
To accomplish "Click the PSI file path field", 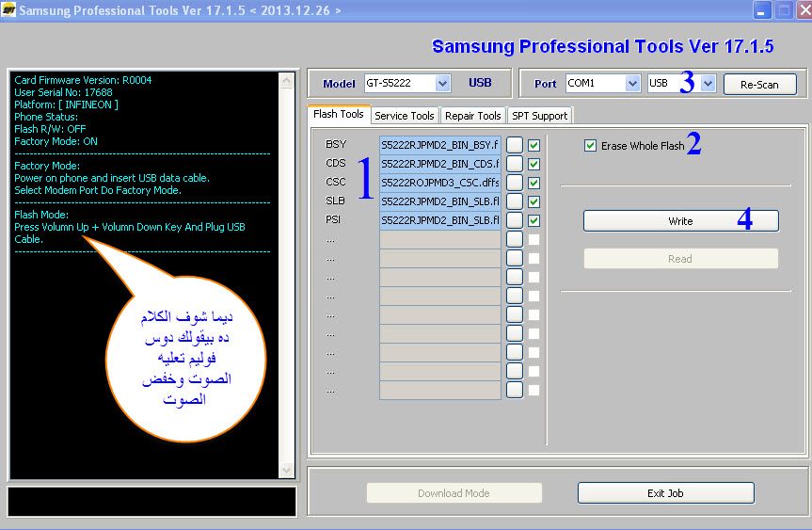I will 440,220.
